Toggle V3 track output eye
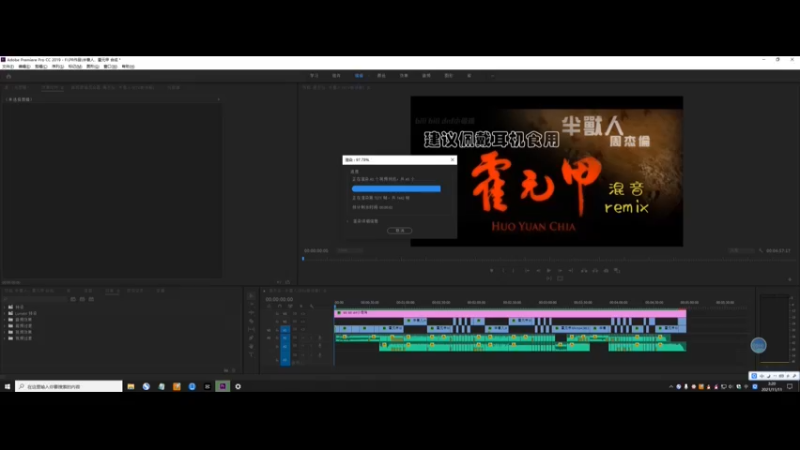The width and height of the screenshot is (800, 450). tap(303, 313)
